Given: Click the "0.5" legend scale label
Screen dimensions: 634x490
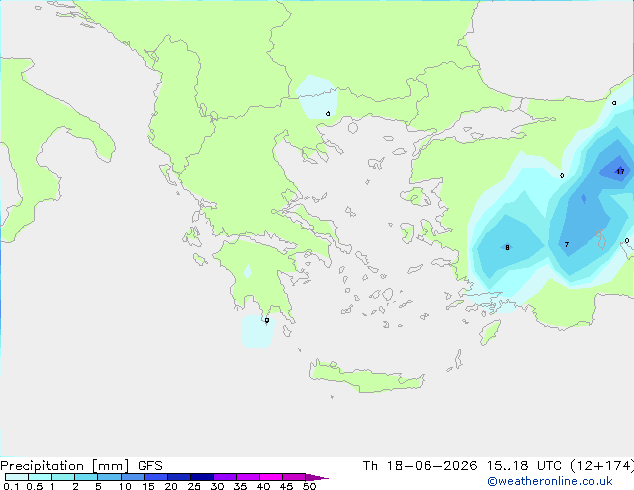Looking at the screenshot, I should [35, 486].
